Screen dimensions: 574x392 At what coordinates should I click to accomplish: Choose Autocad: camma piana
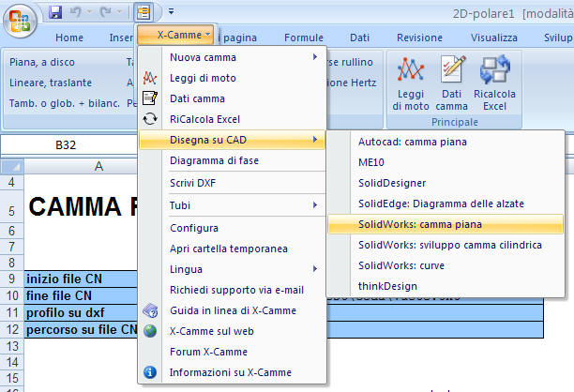[x=446, y=142]
